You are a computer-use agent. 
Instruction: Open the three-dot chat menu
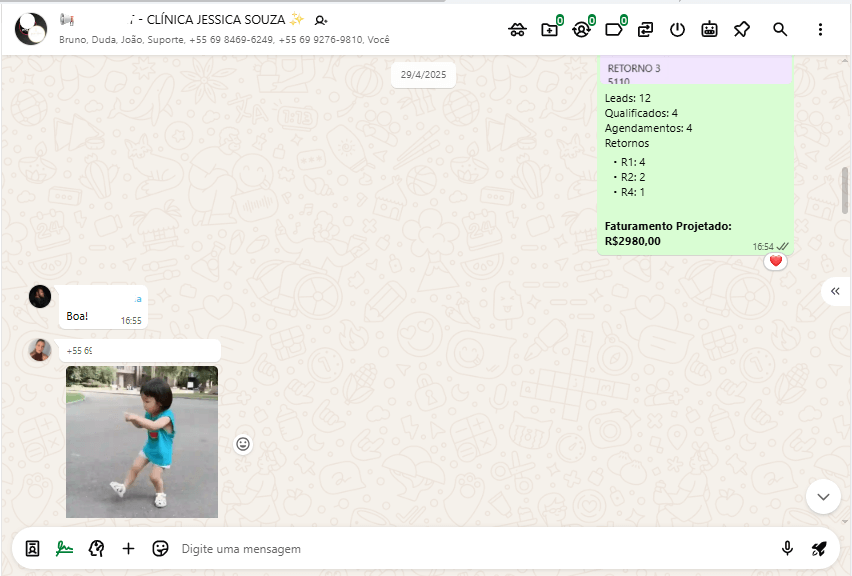pos(820,29)
